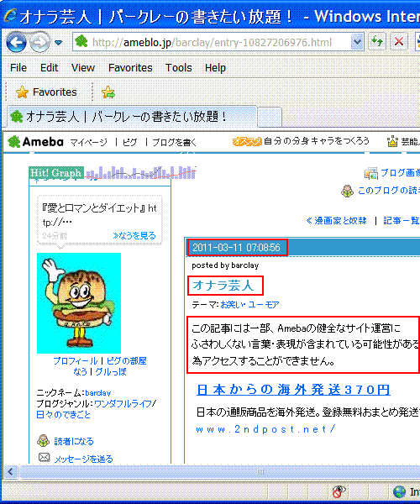Click the popup blocker status bar icon
The width and height of the screenshot is (420, 504).
(339, 491)
